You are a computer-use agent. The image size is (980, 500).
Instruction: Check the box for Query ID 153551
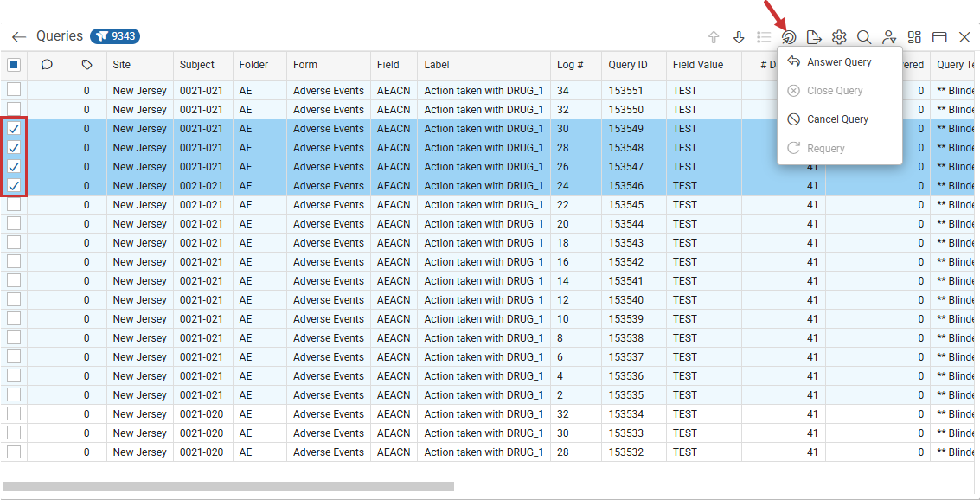pyautogui.click(x=14, y=89)
